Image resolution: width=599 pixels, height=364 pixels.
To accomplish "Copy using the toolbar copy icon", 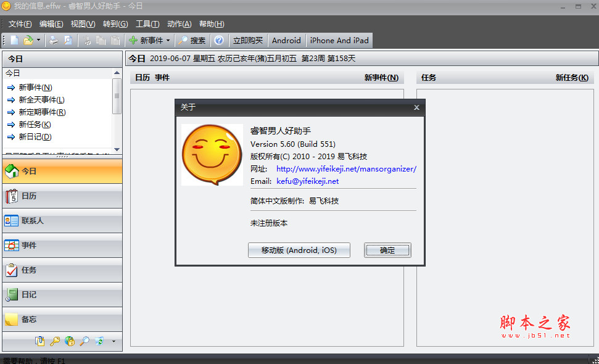I will point(101,40).
